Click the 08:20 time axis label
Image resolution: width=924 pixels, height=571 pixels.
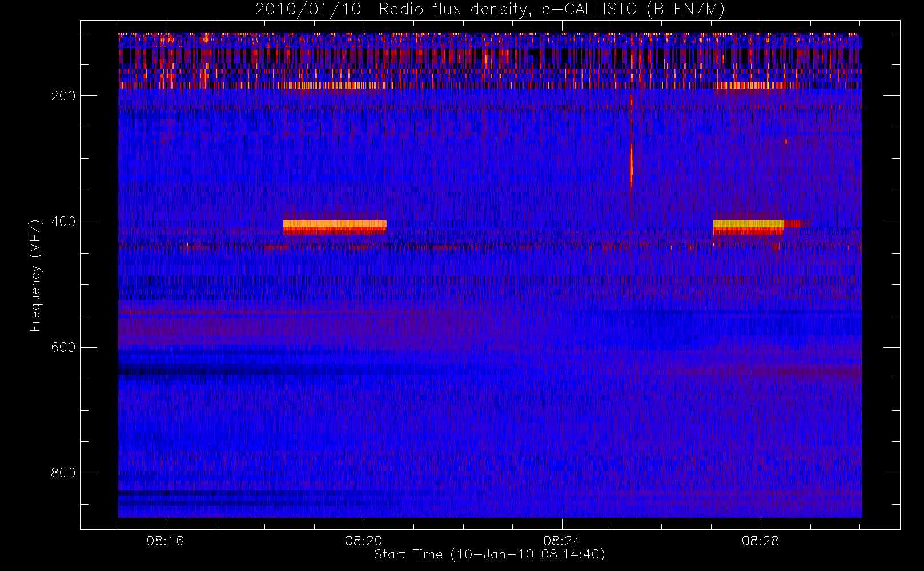[364, 541]
